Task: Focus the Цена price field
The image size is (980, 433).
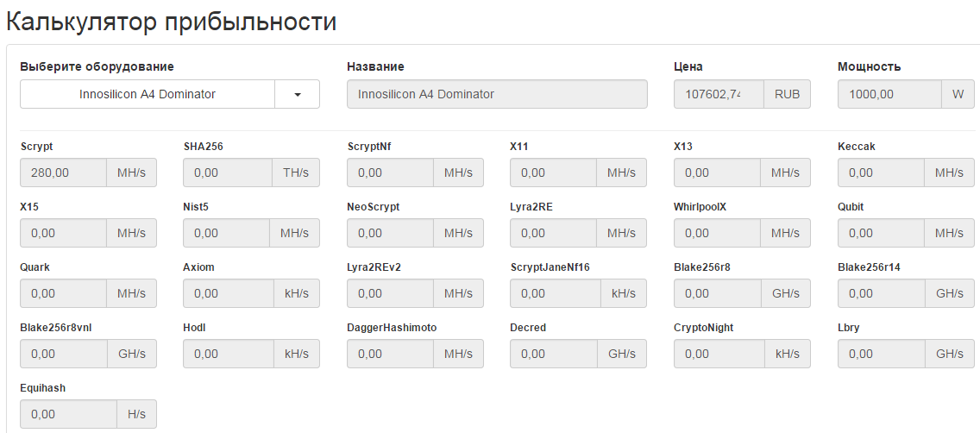Action: click(x=719, y=94)
